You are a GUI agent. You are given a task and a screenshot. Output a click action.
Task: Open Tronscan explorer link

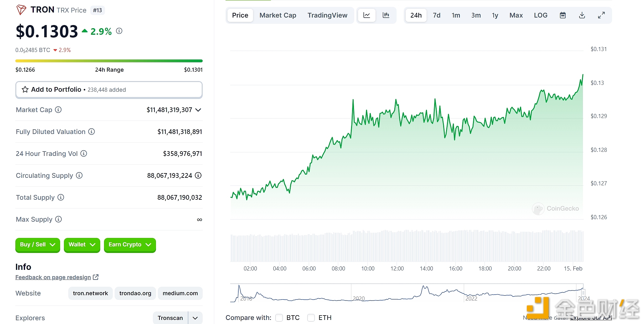pyautogui.click(x=170, y=318)
